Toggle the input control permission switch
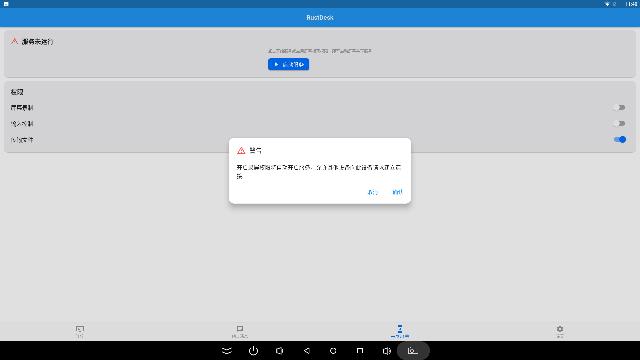Screen dimensions: 640x360 coord(619,123)
